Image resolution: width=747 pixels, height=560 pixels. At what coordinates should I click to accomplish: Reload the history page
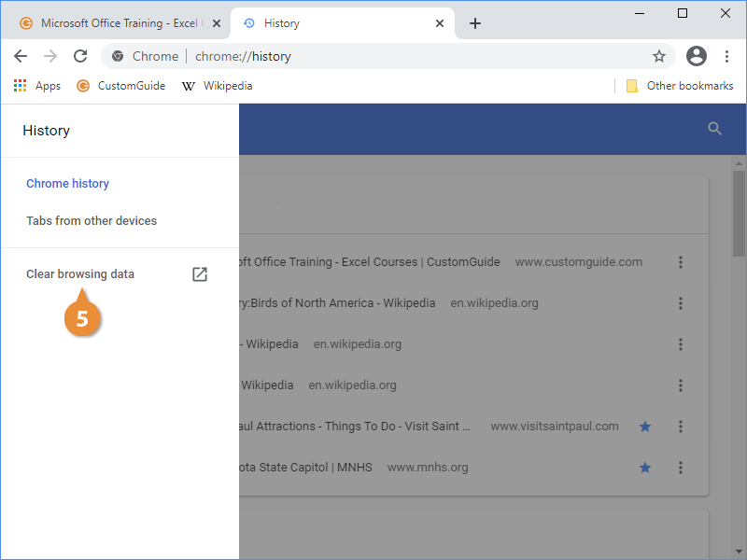[x=80, y=56]
